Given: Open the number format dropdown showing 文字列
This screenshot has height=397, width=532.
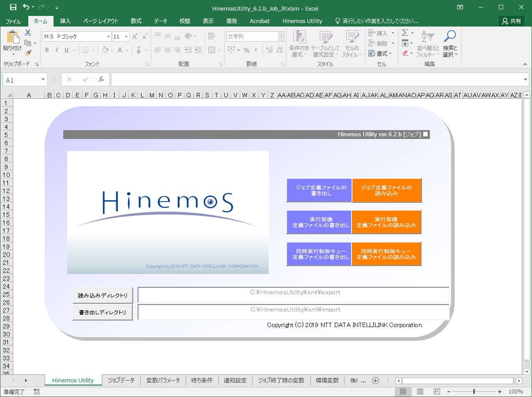Looking at the screenshot, I should (281, 37).
